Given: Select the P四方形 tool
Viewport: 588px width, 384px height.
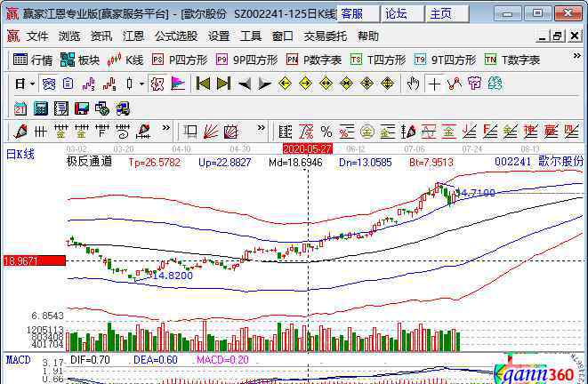Looking at the screenshot, I should pos(181,60).
